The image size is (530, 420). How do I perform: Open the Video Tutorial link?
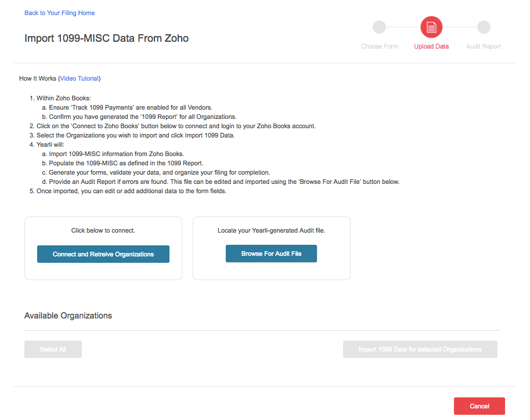(80, 78)
